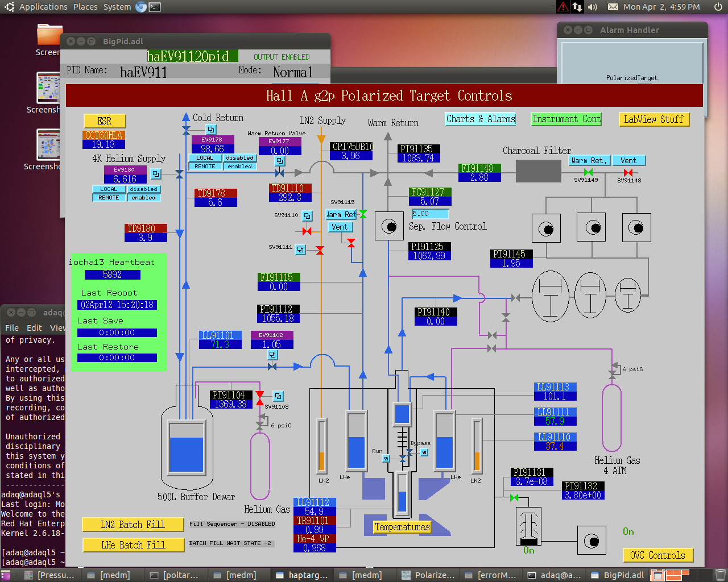Image resolution: width=728 pixels, height=582 pixels.
Task: Open the volume control indicator
Action: [x=593, y=7]
